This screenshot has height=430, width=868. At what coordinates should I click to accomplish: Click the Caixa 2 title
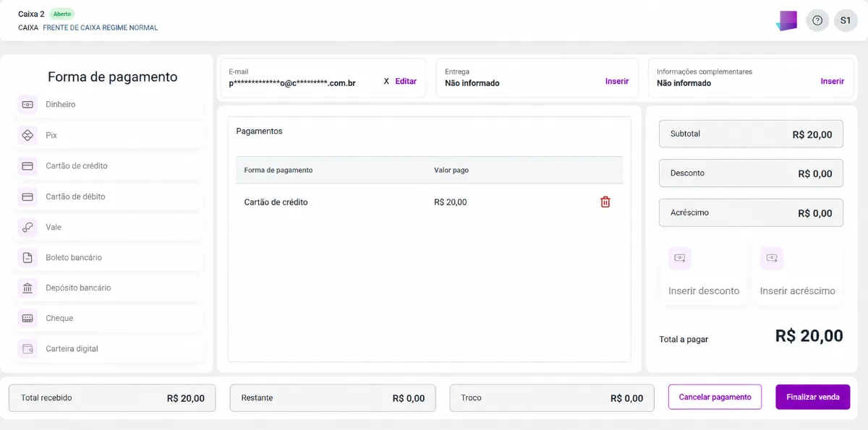pyautogui.click(x=31, y=14)
